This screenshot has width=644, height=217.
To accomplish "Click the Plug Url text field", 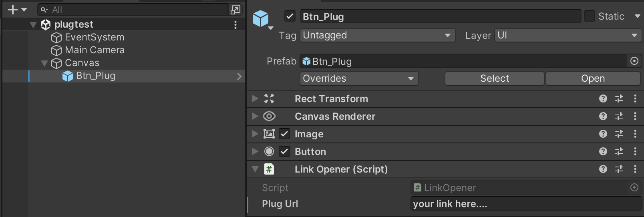I will [x=525, y=204].
